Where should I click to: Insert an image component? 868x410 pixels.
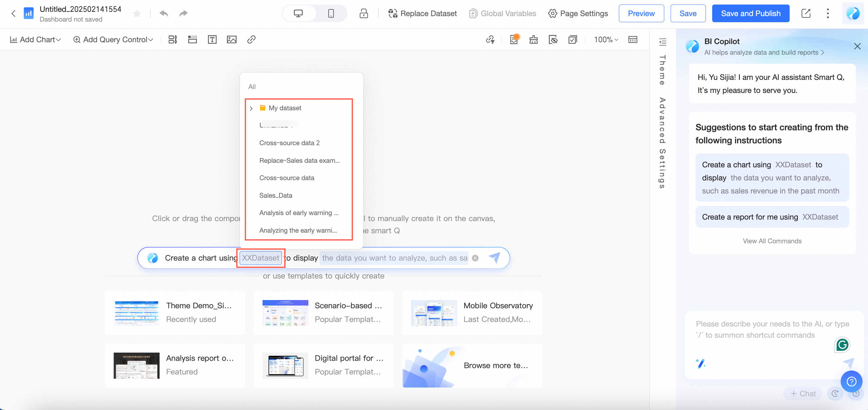231,39
